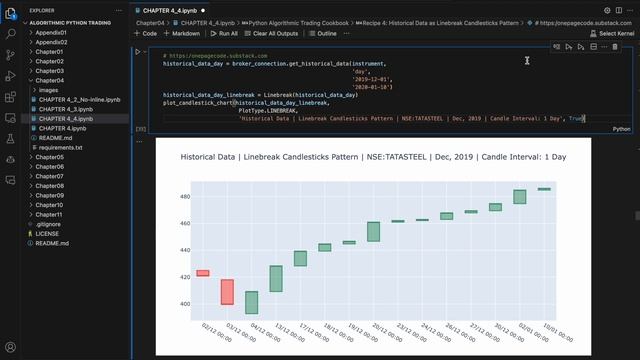This screenshot has width=640, height=360.
Task: Expand the images folder
Action: coord(48,90)
